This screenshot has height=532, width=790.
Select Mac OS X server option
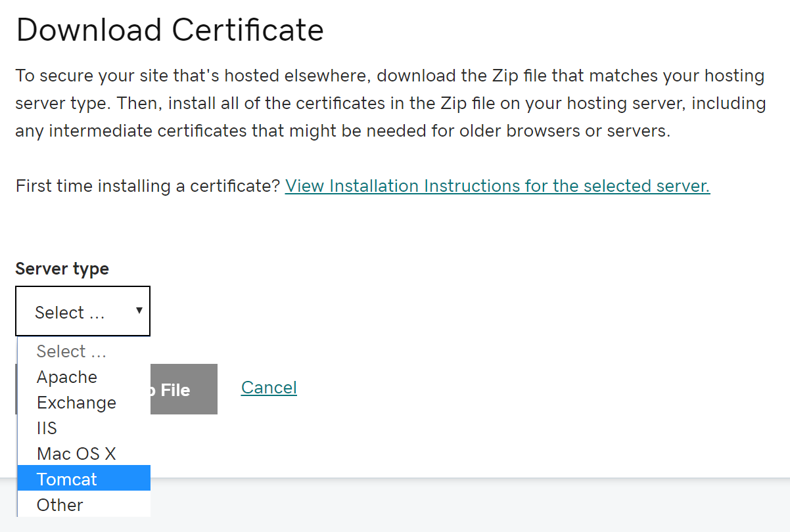pos(76,454)
